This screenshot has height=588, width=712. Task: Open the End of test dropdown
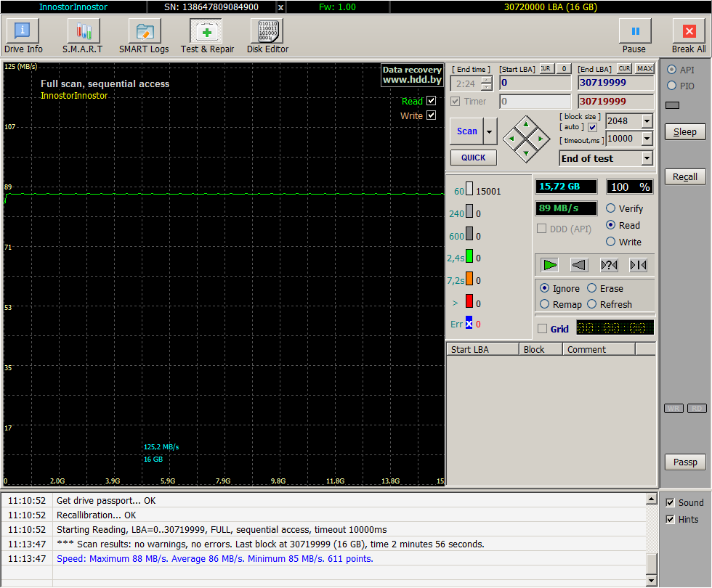(646, 158)
